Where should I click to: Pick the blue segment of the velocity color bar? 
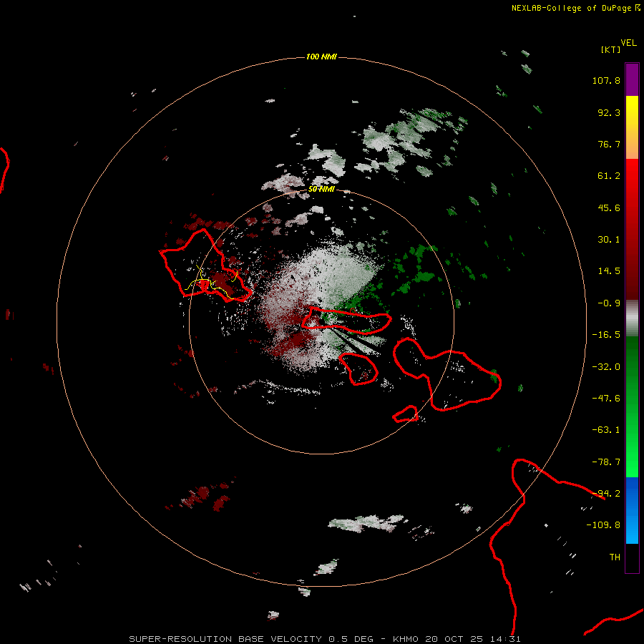tap(632, 510)
